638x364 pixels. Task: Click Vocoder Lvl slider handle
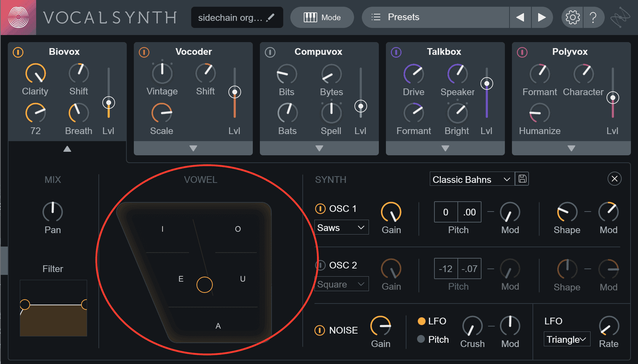[x=235, y=92]
